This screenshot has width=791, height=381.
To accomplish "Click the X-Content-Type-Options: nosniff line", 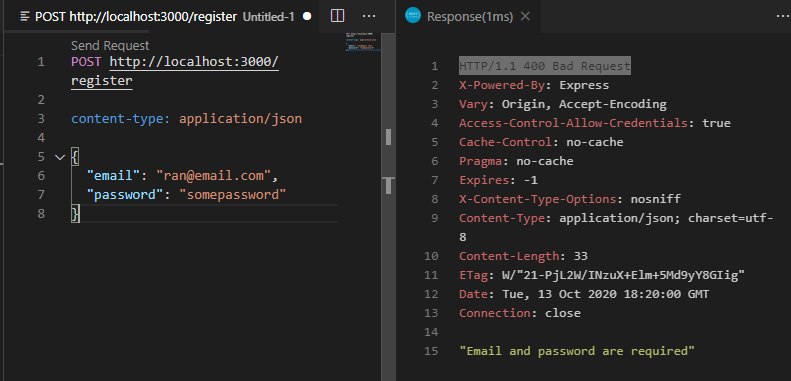I will (570, 199).
